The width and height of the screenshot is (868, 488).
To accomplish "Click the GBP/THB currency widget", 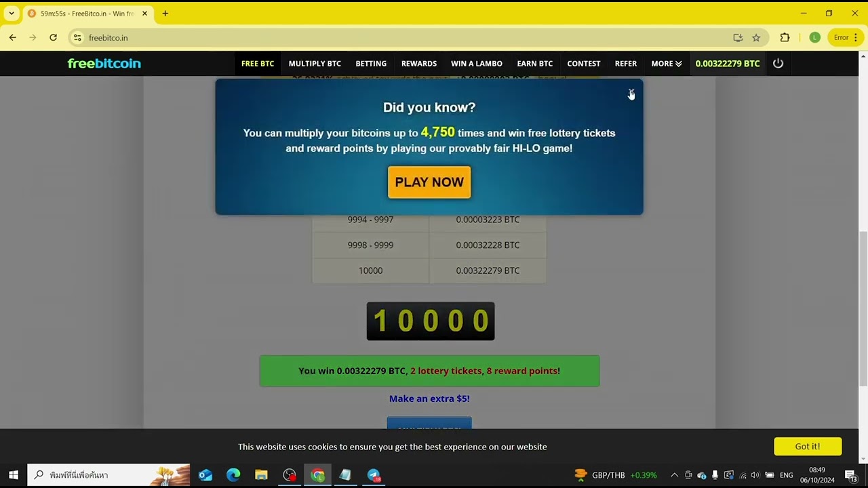I will 616,475.
